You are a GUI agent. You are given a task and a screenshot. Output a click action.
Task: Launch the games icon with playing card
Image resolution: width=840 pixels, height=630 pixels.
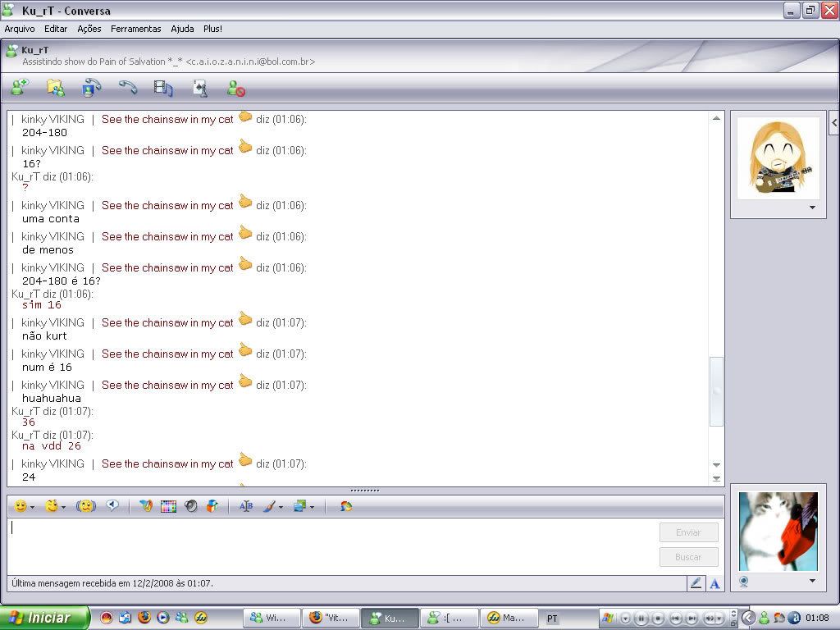pyautogui.click(x=200, y=88)
